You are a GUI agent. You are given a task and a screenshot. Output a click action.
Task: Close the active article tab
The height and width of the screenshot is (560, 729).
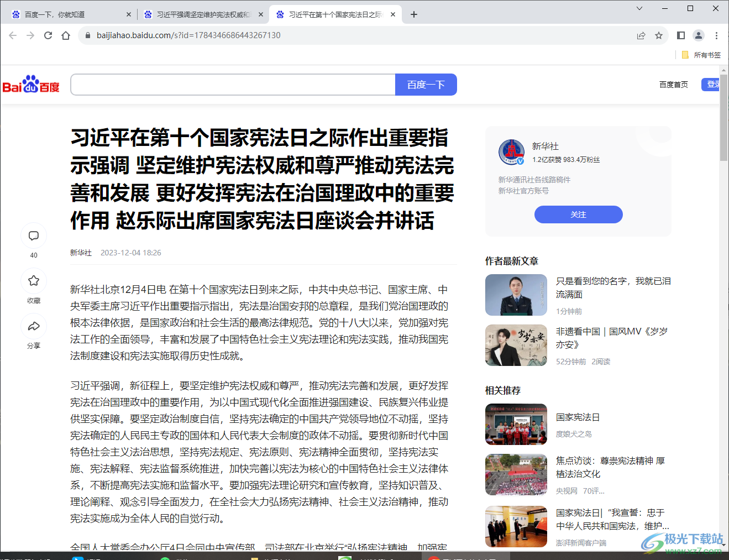pyautogui.click(x=393, y=14)
